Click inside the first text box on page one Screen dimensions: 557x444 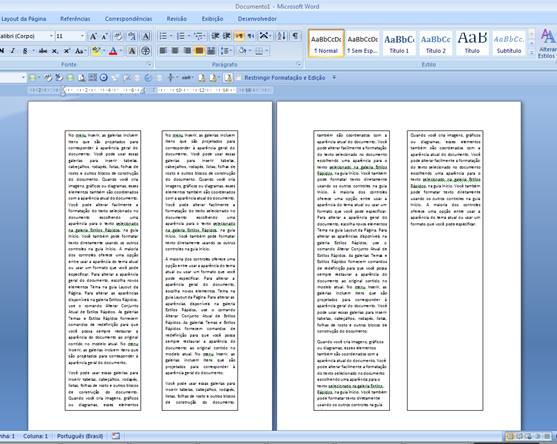coord(103,270)
